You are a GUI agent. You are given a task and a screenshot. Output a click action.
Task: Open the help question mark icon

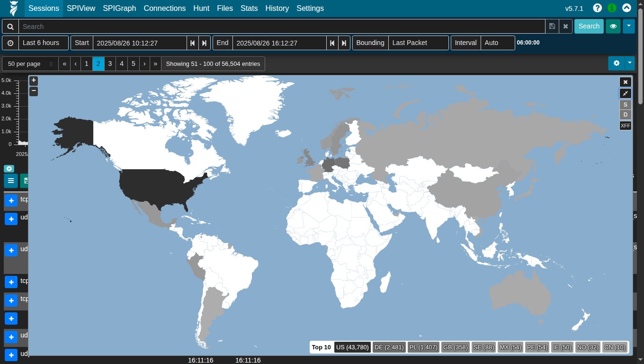click(598, 8)
